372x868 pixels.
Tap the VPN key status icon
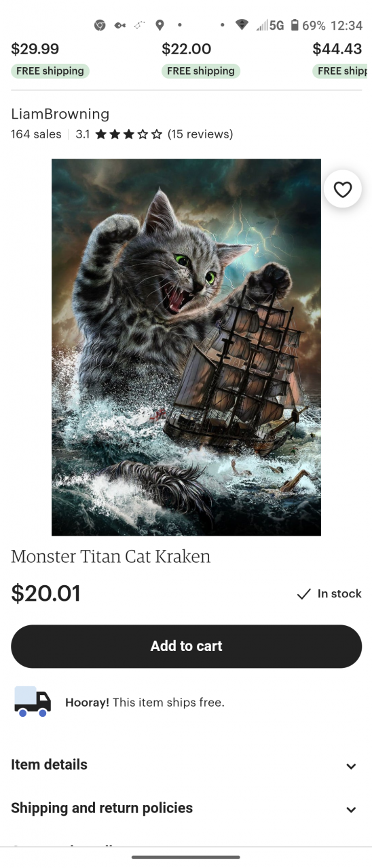[x=120, y=25]
